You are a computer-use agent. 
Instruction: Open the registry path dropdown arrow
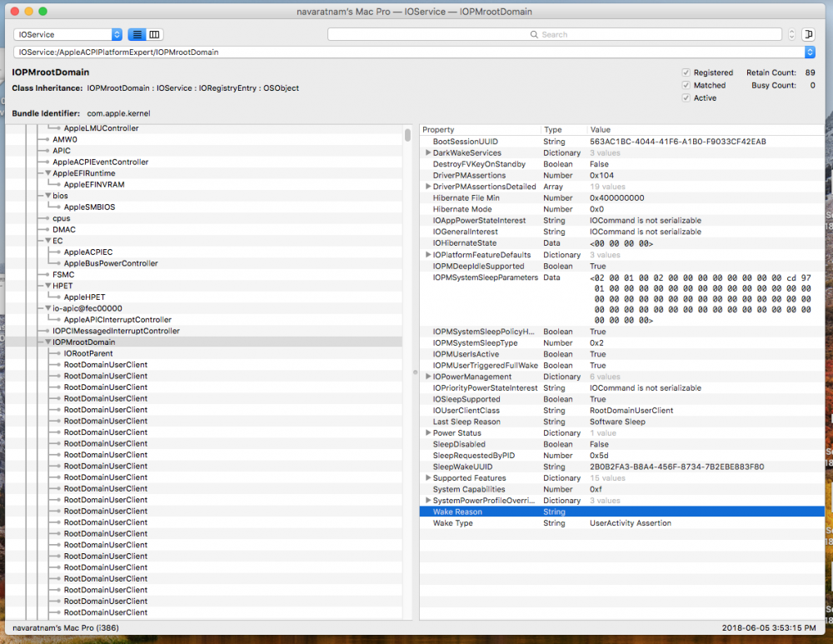click(x=810, y=52)
